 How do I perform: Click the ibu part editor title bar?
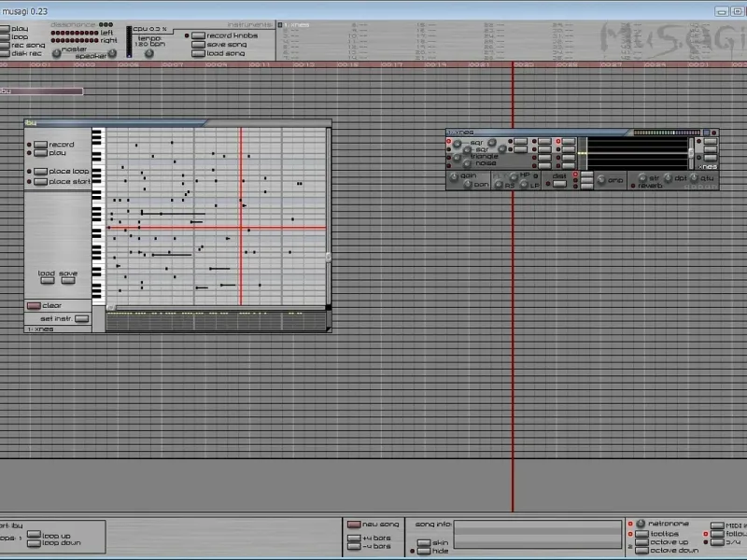pyautogui.click(x=177, y=123)
